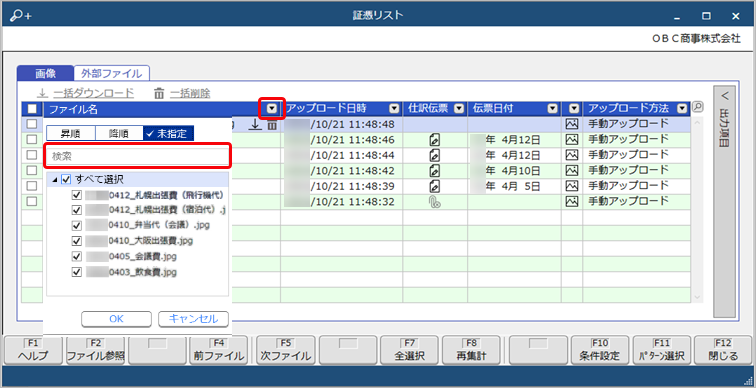
Task: Click scroll-up arrow of list scrollbar
Action: pos(697,124)
